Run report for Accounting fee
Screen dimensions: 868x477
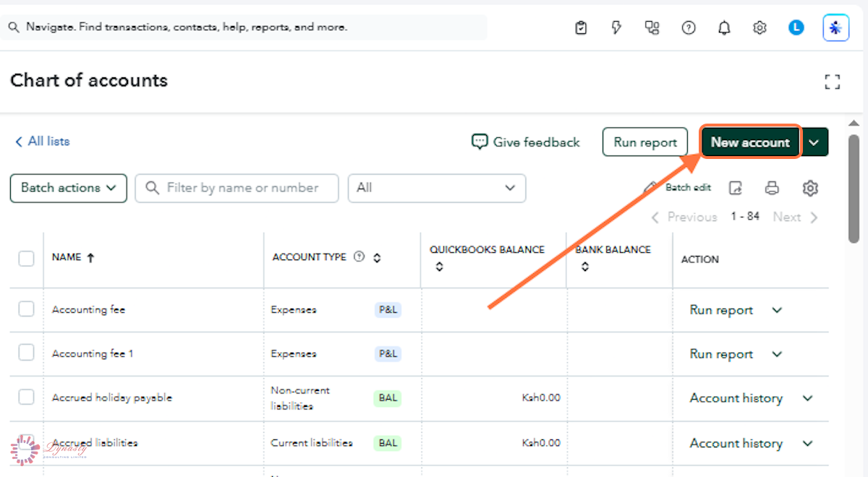[x=721, y=310]
